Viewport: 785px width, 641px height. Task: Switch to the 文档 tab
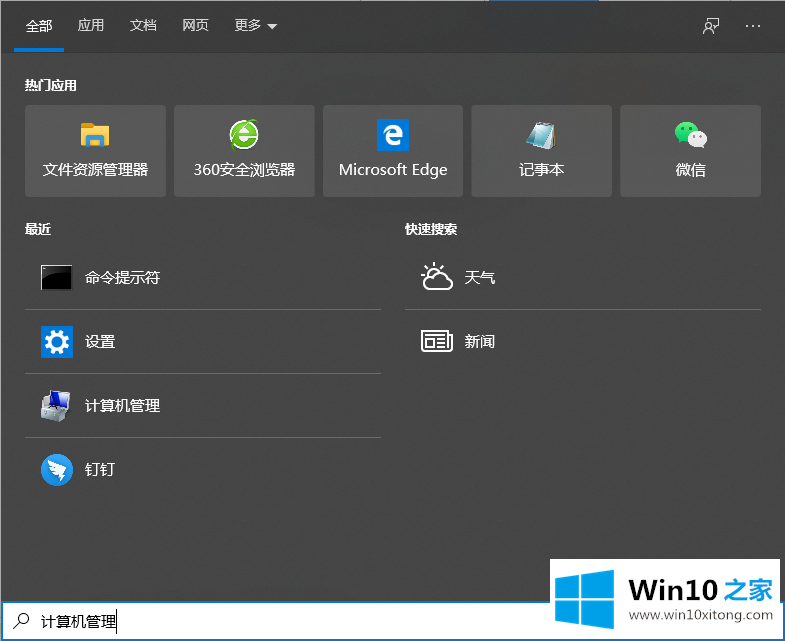click(x=143, y=25)
